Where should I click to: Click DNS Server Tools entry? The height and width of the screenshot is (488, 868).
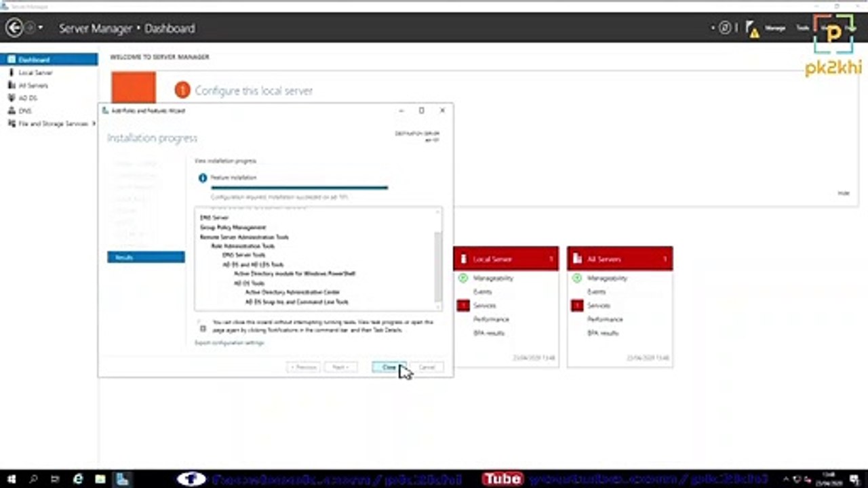click(x=244, y=255)
